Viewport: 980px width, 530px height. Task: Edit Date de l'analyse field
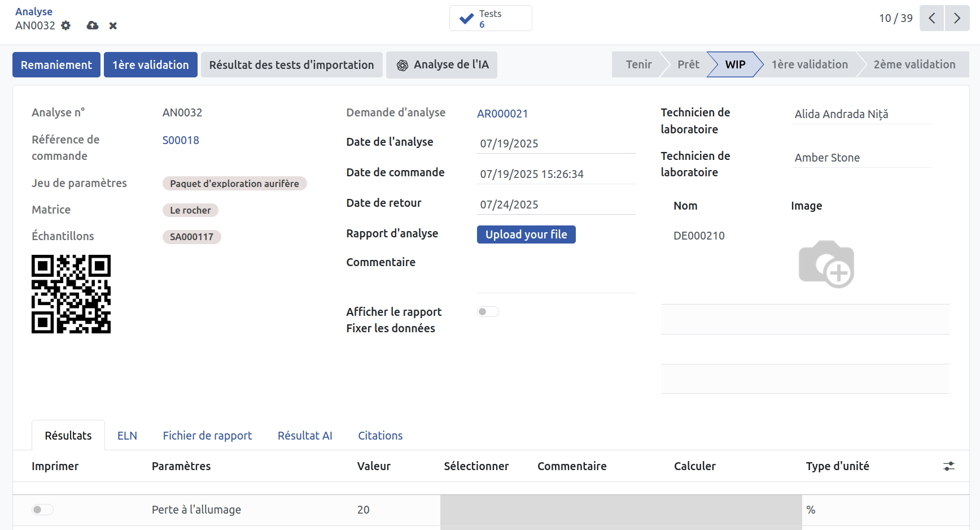[556, 144]
